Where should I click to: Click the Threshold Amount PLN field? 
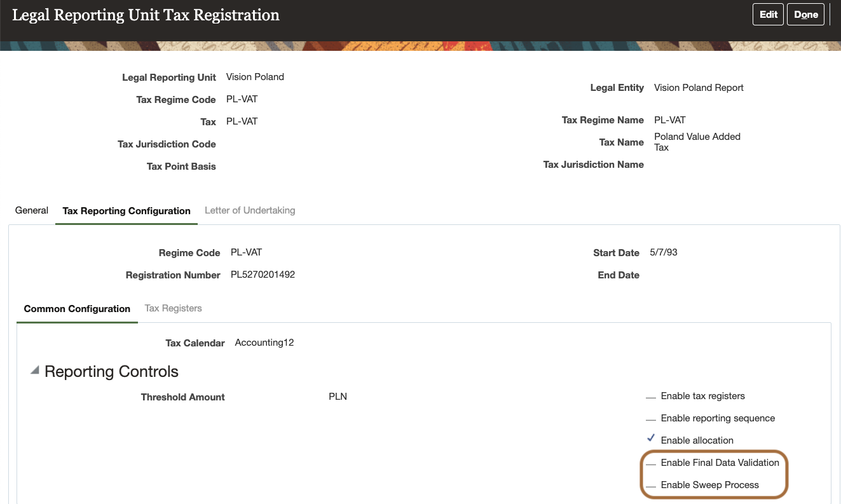coord(338,397)
